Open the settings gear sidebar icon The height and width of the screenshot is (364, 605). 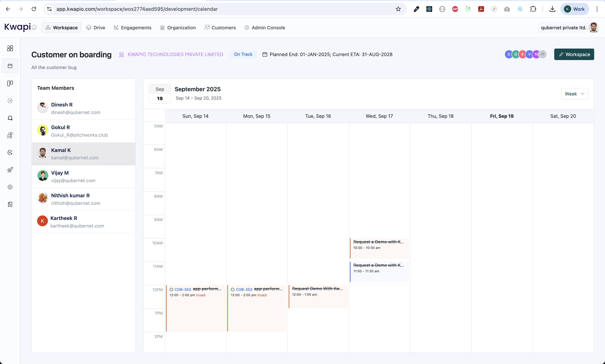(x=10, y=187)
